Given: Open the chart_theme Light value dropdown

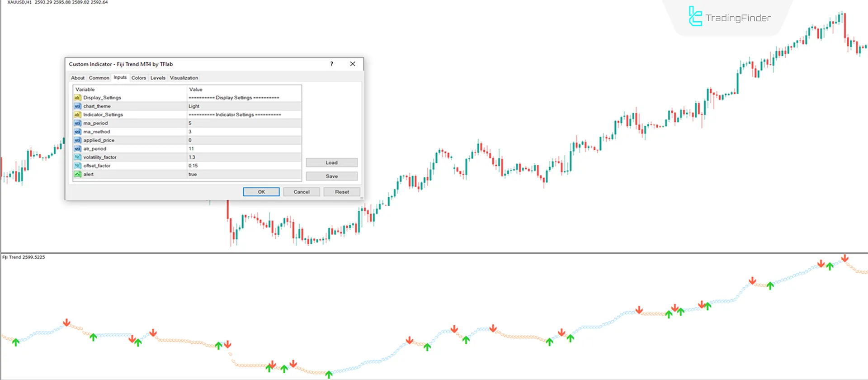Looking at the screenshot, I should [244, 106].
